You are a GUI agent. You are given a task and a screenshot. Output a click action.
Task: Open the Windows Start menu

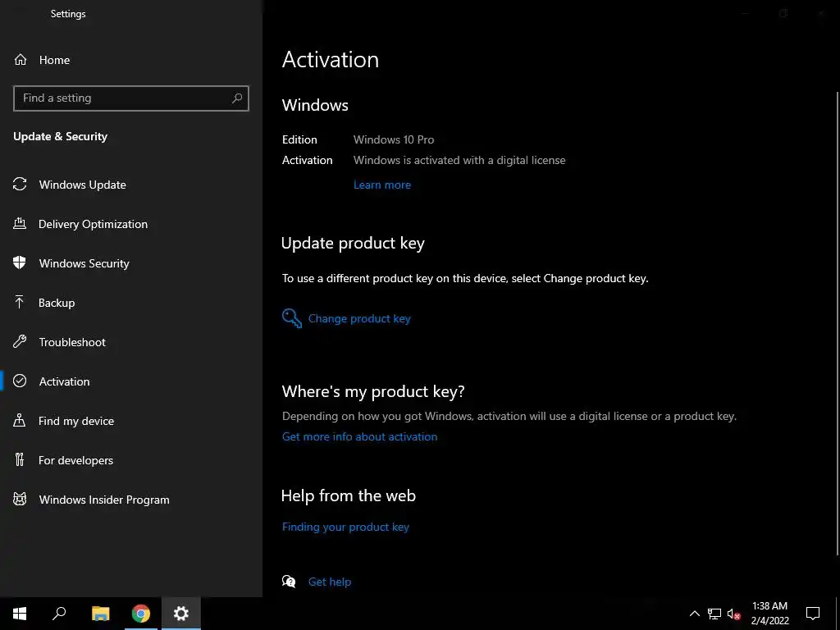(x=20, y=614)
